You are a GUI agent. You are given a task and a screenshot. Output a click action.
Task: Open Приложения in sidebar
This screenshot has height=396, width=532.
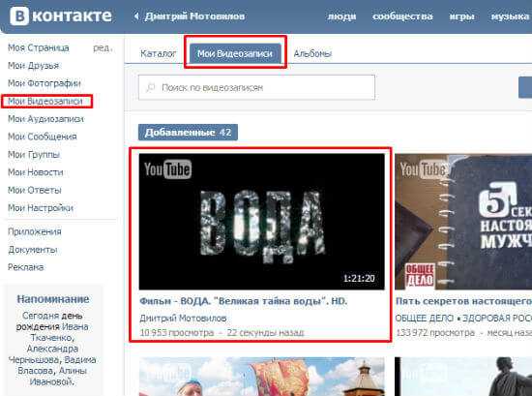[35, 231]
